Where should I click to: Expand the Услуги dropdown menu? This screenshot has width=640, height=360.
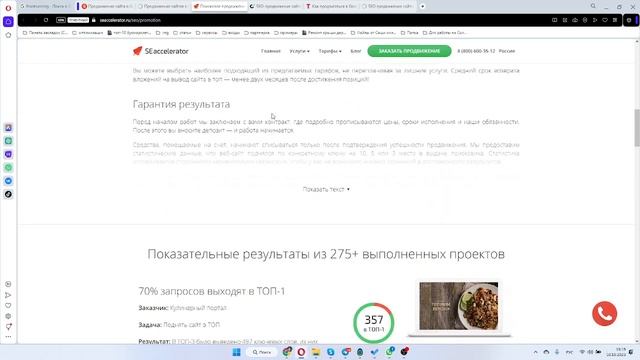point(299,51)
